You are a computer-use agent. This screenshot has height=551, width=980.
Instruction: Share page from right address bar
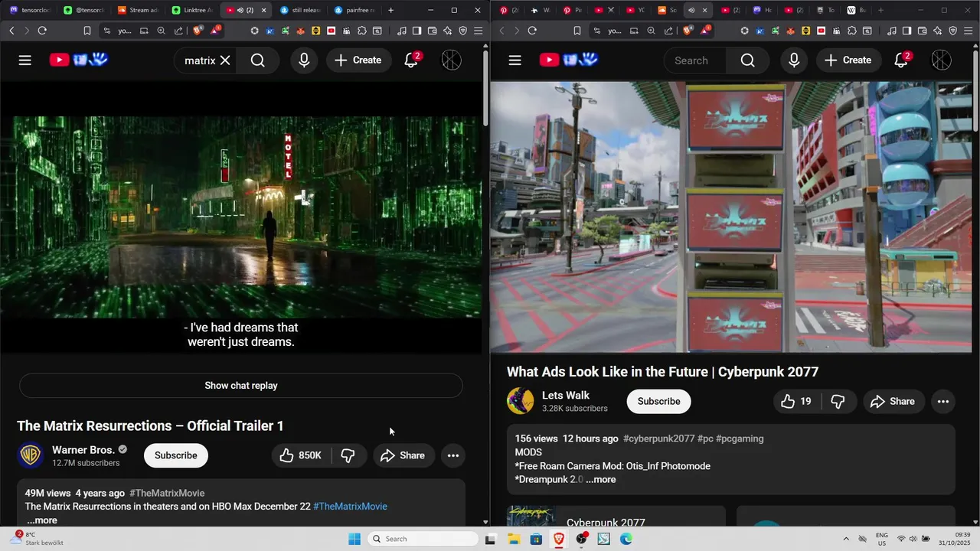pos(668,31)
